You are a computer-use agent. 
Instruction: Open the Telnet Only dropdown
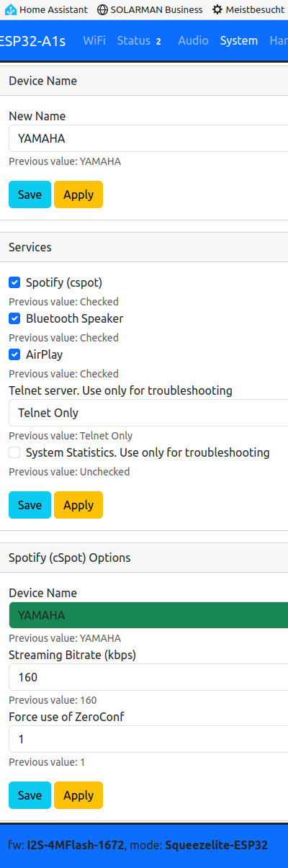pos(148,413)
